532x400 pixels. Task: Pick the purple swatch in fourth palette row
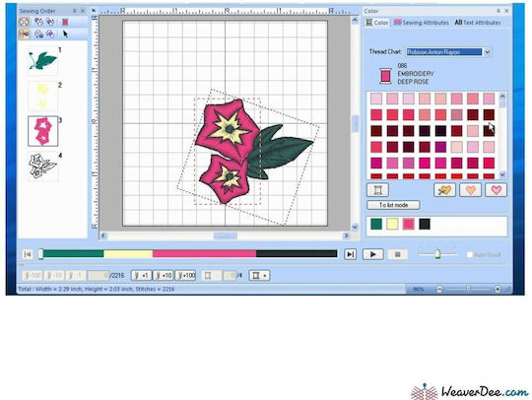coord(440,147)
